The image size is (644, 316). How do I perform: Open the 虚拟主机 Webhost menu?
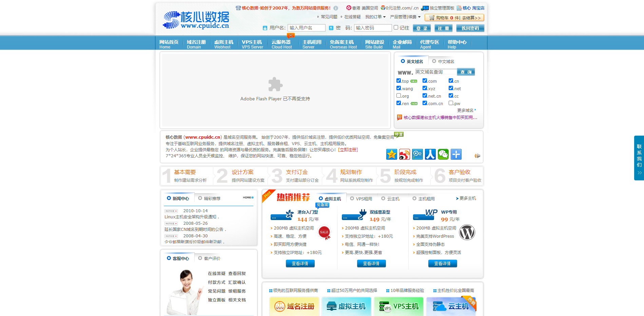tap(223, 44)
